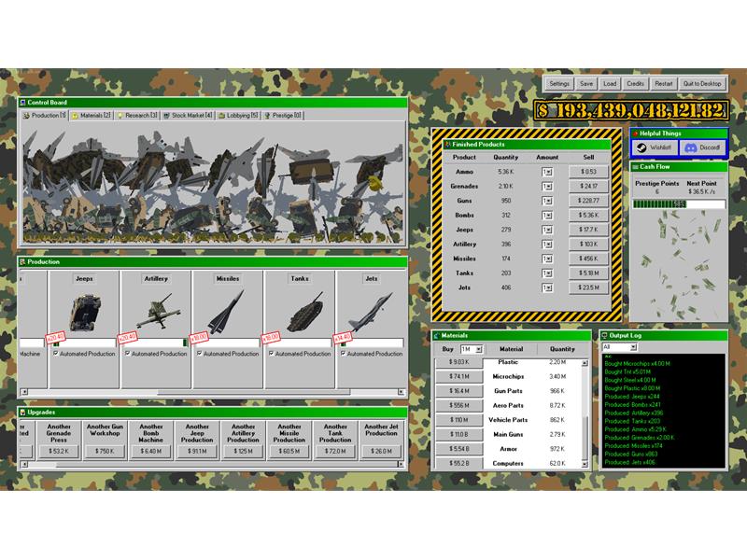Open the Research tab
Image resolution: width=747 pixels, height=560 pixels.
[137, 116]
